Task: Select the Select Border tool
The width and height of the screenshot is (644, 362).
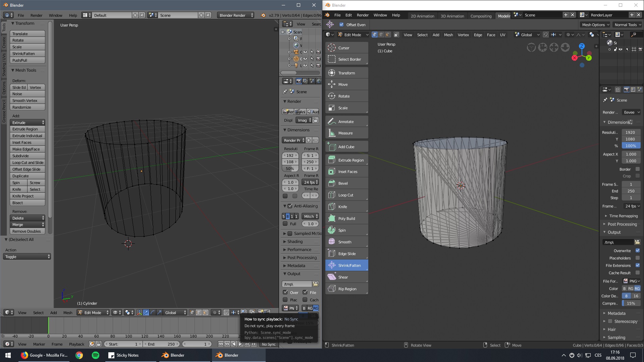Action: click(346, 59)
